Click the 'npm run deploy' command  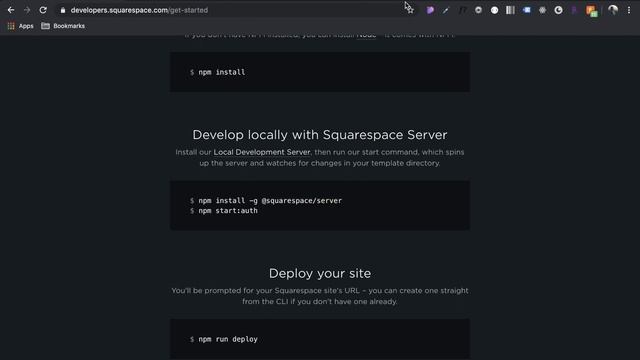pos(228,339)
